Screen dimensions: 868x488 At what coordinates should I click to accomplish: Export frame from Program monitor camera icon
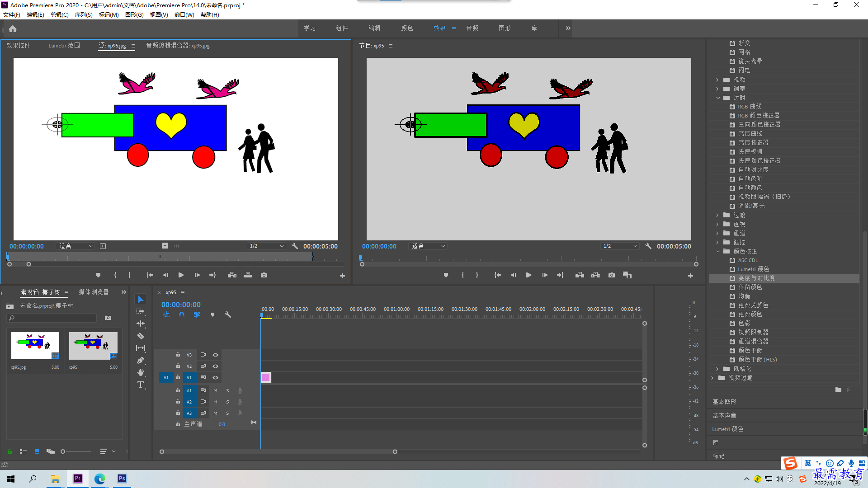pyautogui.click(x=612, y=275)
